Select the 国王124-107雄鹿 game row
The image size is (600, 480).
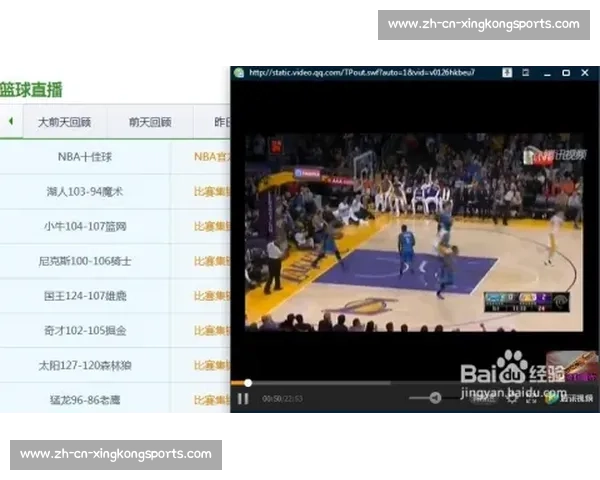coord(85,296)
